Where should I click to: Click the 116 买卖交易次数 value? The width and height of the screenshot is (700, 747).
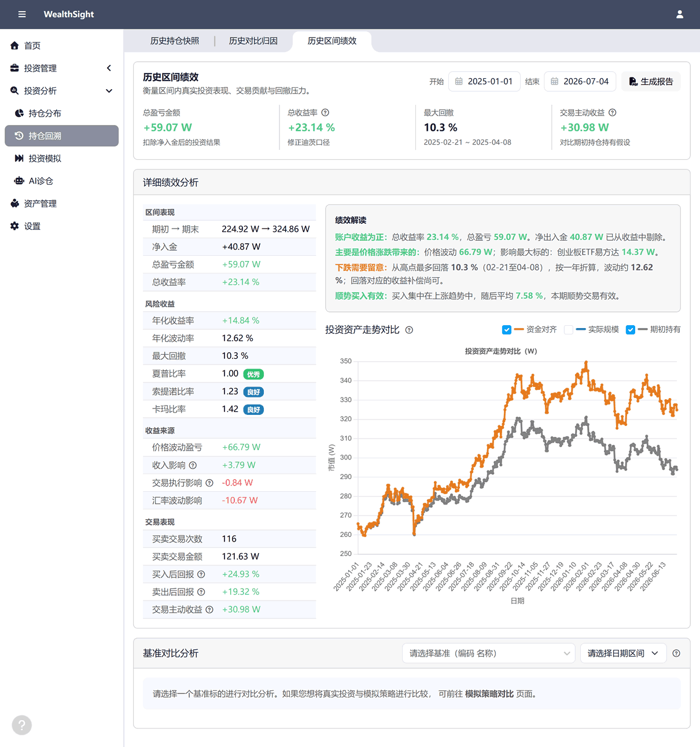click(x=229, y=539)
